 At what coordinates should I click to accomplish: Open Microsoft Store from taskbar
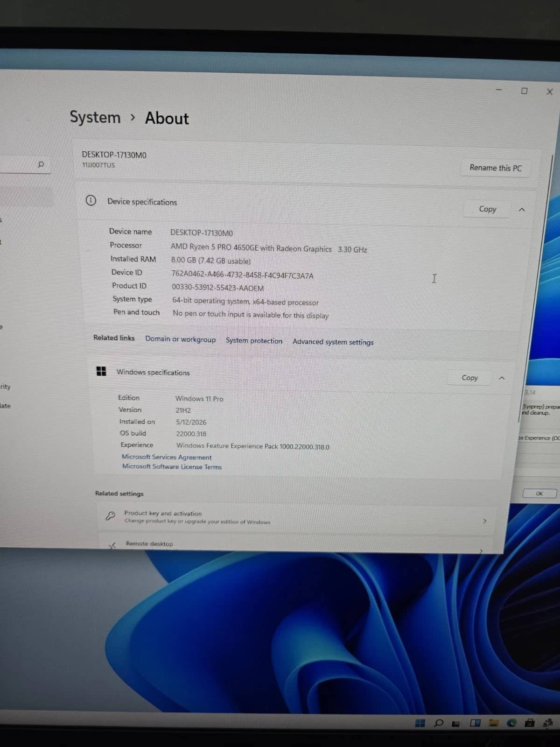click(x=530, y=723)
